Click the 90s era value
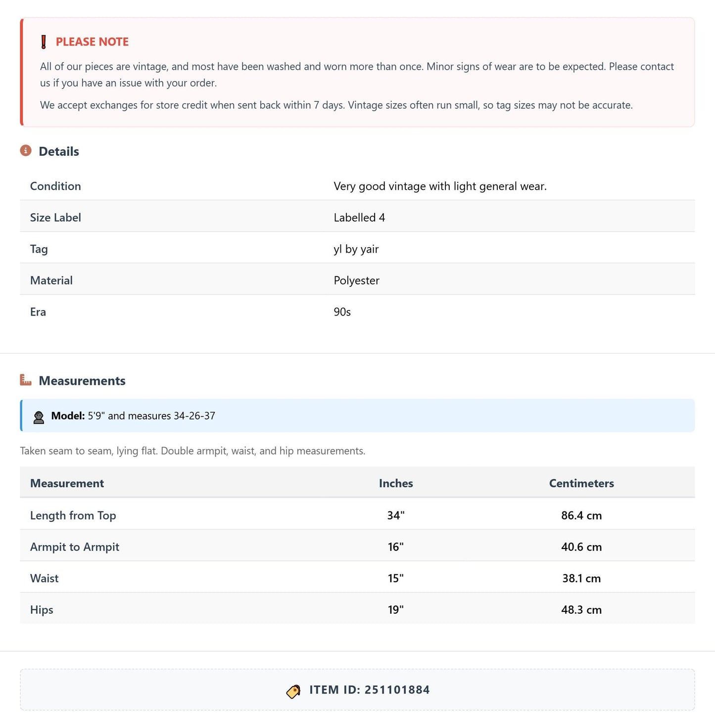This screenshot has width=715, height=728. [x=342, y=312]
